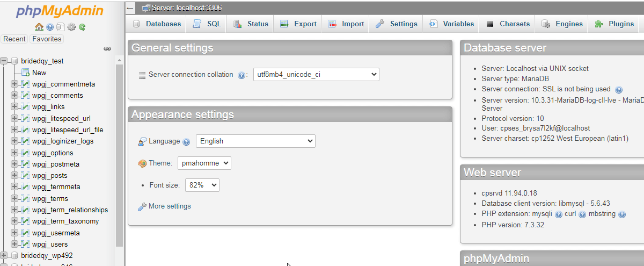Open the Variables tab
The width and height of the screenshot is (644, 266).
[x=451, y=24]
